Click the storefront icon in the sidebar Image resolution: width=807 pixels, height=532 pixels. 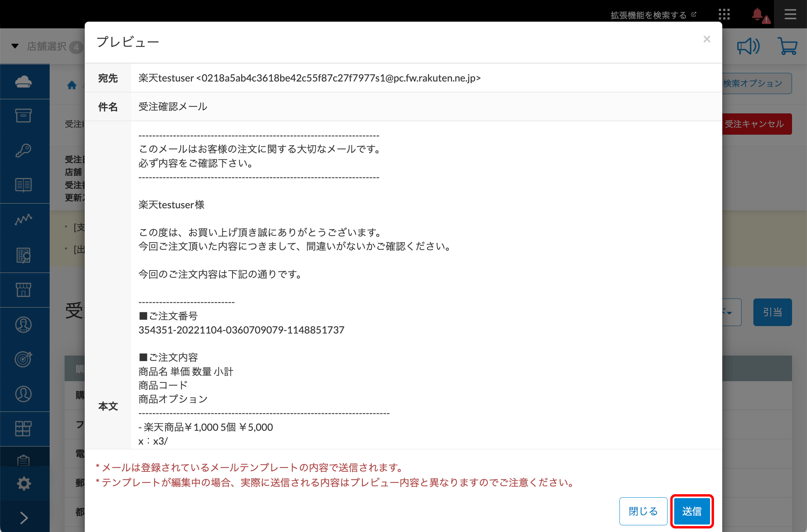click(x=24, y=290)
